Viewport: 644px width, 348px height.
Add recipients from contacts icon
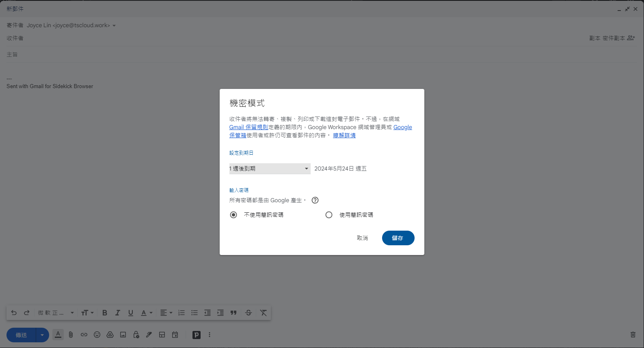[x=631, y=38]
